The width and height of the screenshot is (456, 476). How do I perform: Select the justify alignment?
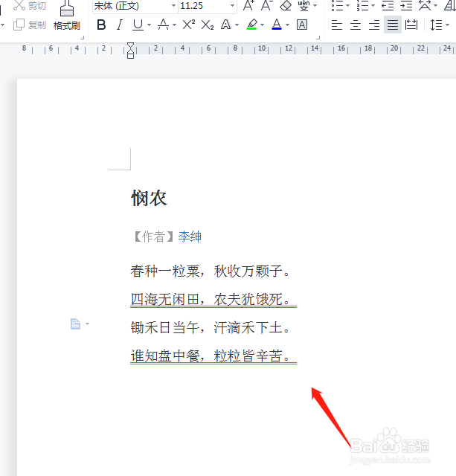point(393,25)
